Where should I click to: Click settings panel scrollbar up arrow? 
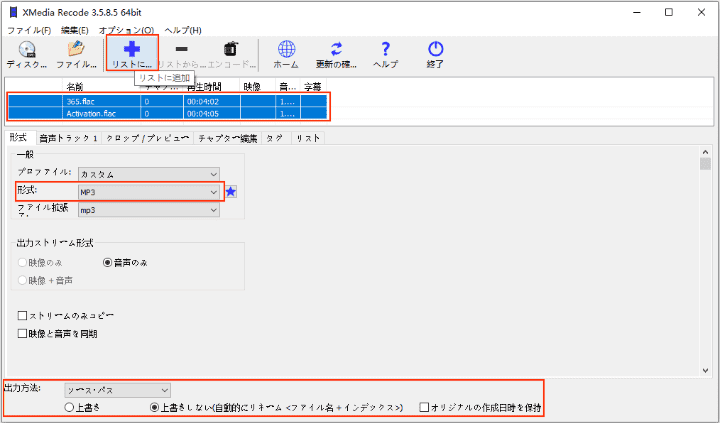705,152
